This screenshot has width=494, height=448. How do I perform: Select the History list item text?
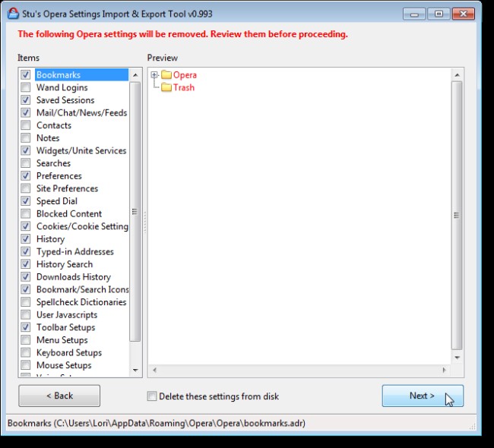[x=50, y=239]
